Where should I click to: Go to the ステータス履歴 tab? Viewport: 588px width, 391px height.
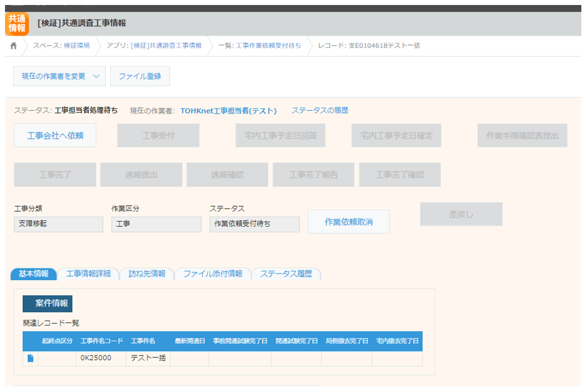click(x=286, y=274)
